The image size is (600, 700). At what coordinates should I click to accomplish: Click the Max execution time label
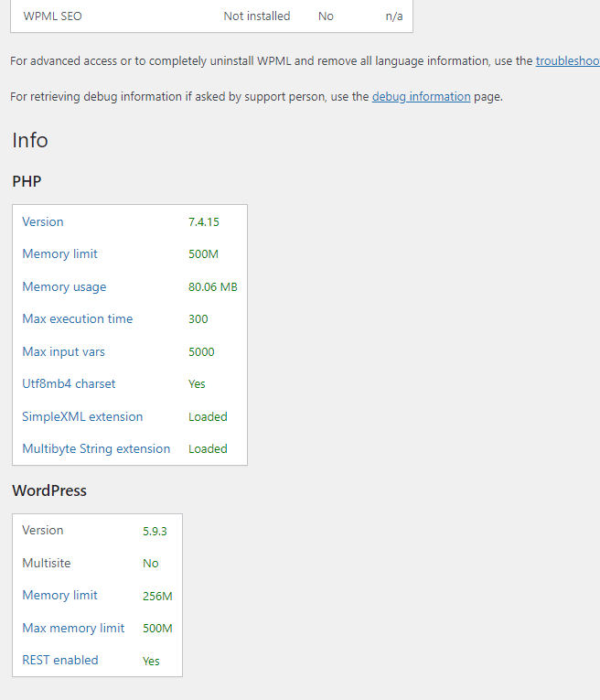[x=78, y=318]
